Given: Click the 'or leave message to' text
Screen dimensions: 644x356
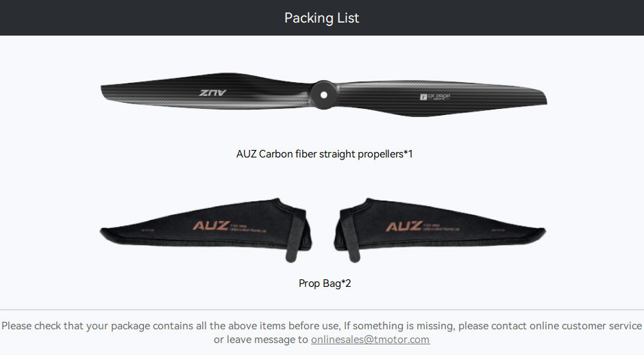Looking at the screenshot, I should [x=261, y=340].
